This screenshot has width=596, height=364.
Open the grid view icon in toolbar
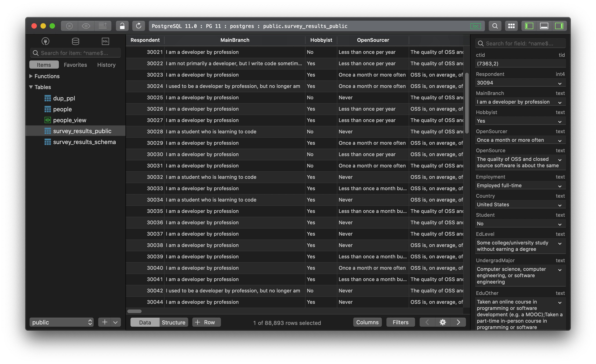[511, 26]
